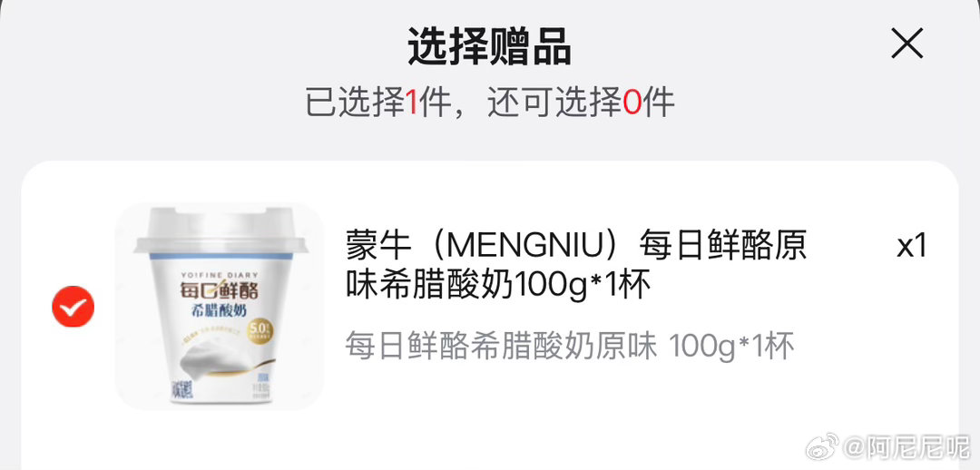The image size is (980, 470).
Task: Tap the 选择赠品 header title
Action: pyautogui.click(x=489, y=46)
